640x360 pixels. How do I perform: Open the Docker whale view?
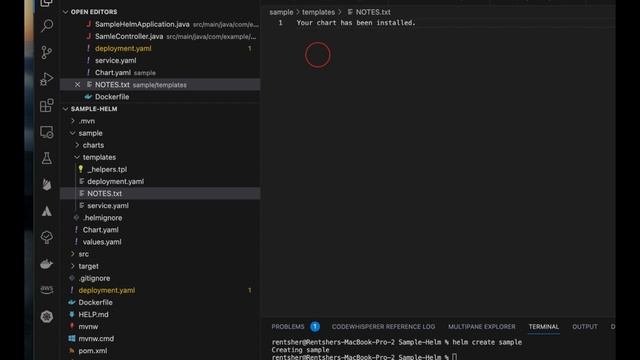point(47,264)
